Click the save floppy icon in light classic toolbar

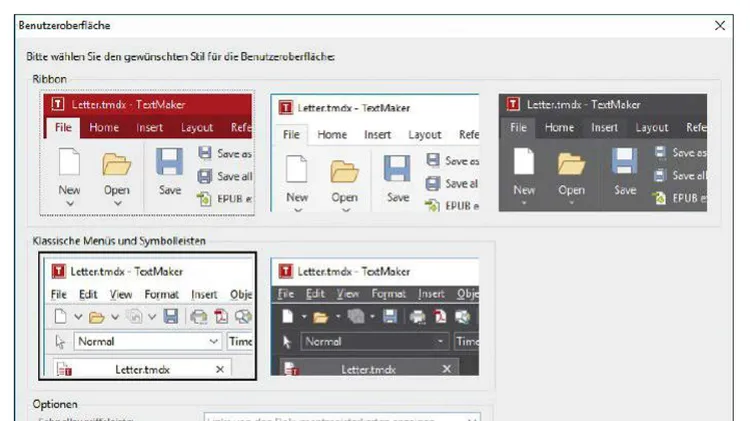point(171,316)
